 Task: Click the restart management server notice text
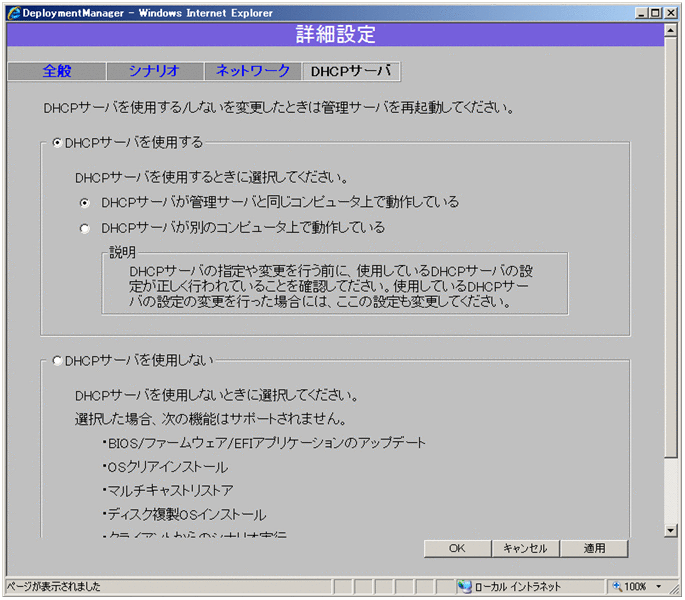pos(279,108)
